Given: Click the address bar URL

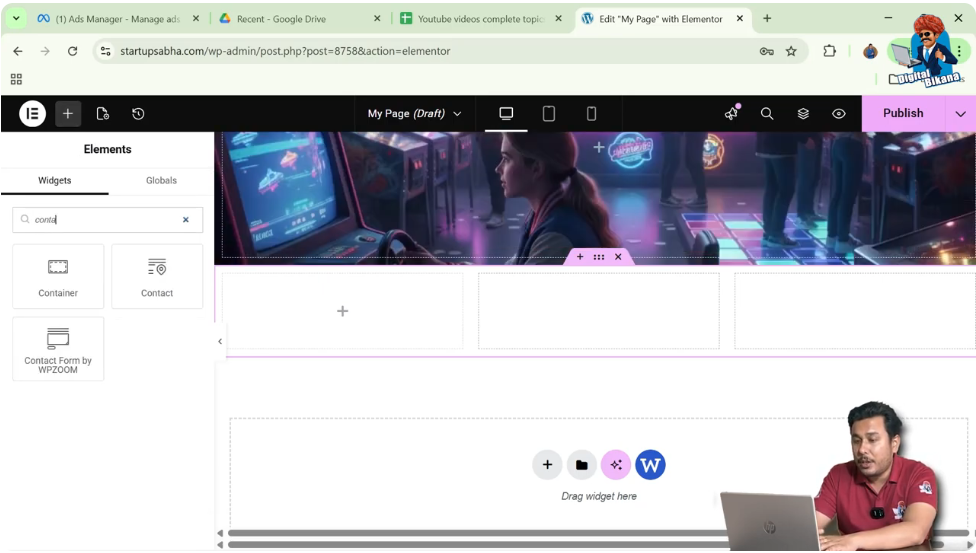Looking at the screenshot, I should [285, 51].
